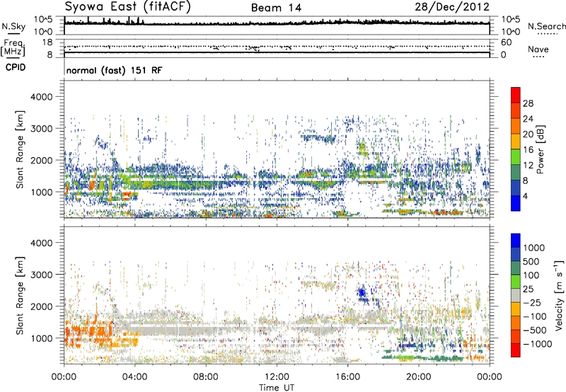This screenshot has width=566, height=392.
Task: Select the gray segment of the Velocity colorbar
Action: pyautogui.click(x=516, y=295)
